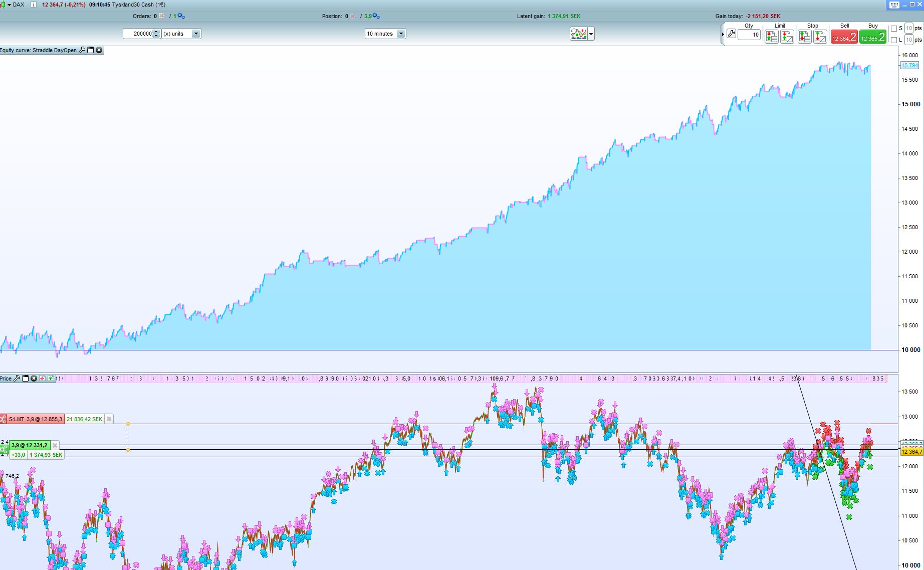This screenshot has height=570, width=924.
Task: Click the Qty input field
Action: [x=749, y=35]
